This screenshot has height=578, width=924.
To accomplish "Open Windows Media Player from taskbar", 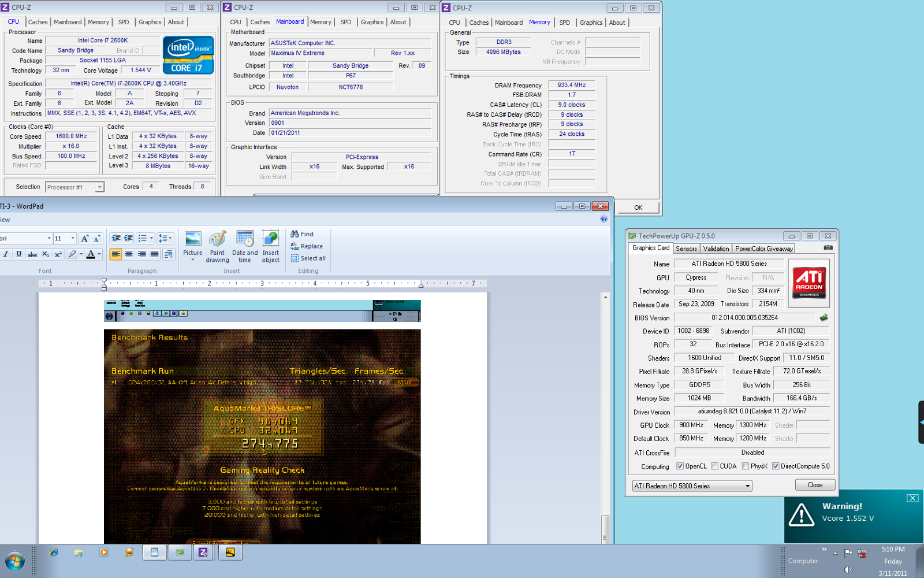I will pyautogui.click(x=104, y=553).
